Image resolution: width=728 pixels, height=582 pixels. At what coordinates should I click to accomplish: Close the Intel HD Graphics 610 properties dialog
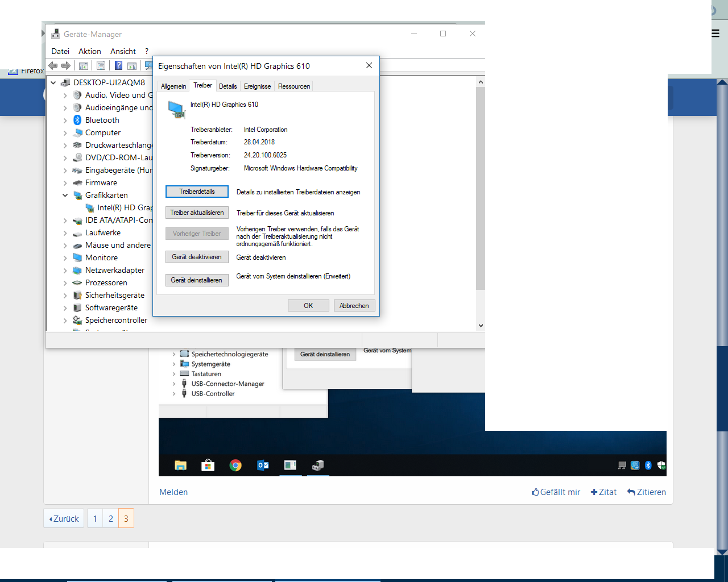tap(369, 65)
